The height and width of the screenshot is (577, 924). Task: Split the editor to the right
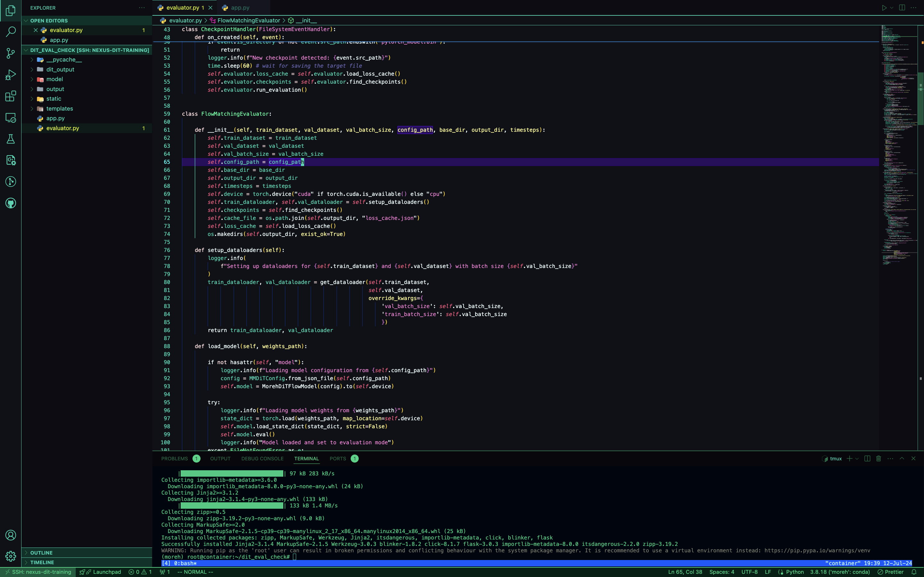[x=902, y=8]
